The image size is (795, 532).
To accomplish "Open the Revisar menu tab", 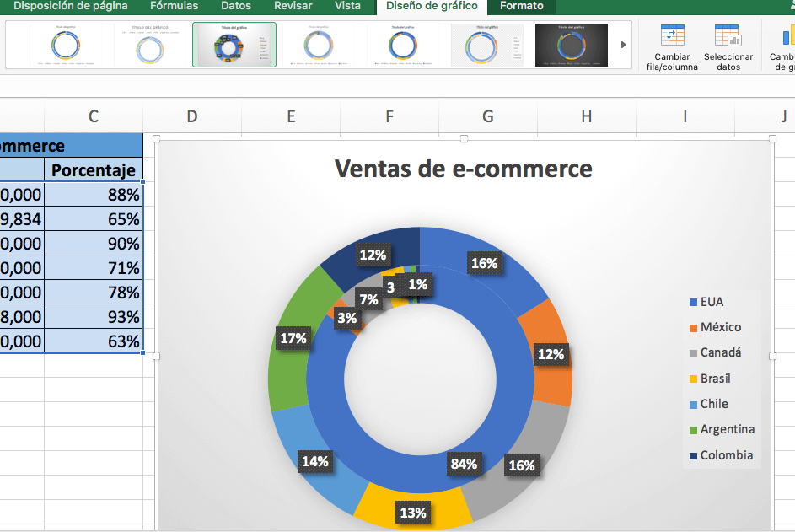I will coord(293,5).
